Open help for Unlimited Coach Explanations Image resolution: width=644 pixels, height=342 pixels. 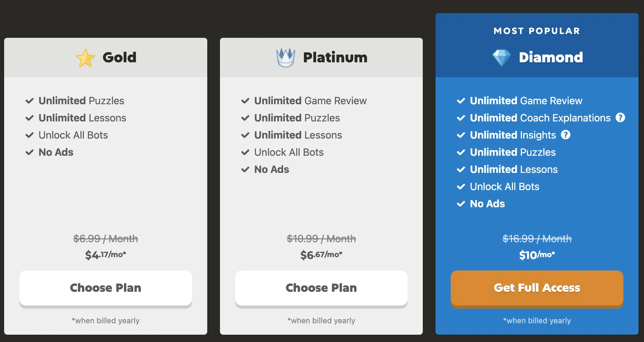tap(620, 118)
